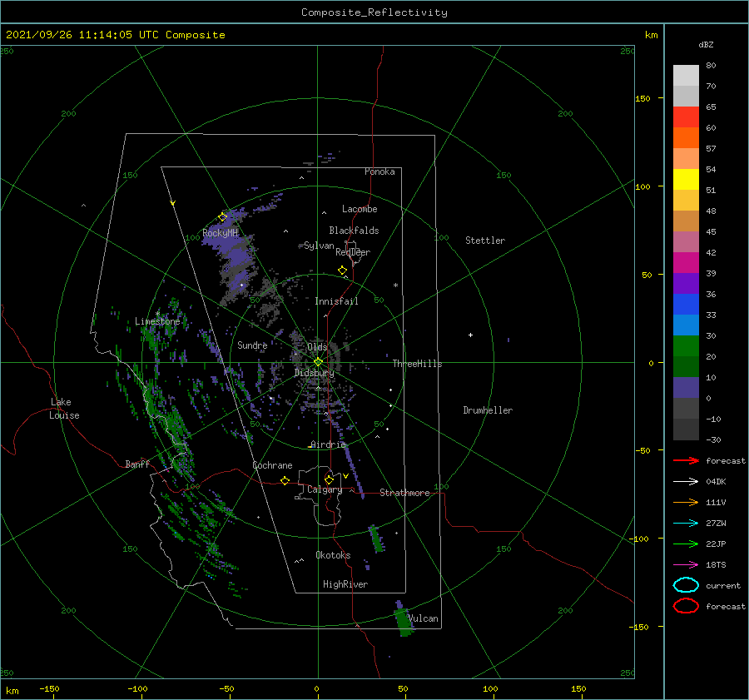Click the red forecast ellipse legend icon
Screen dimensions: 749x700
[686, 606]
